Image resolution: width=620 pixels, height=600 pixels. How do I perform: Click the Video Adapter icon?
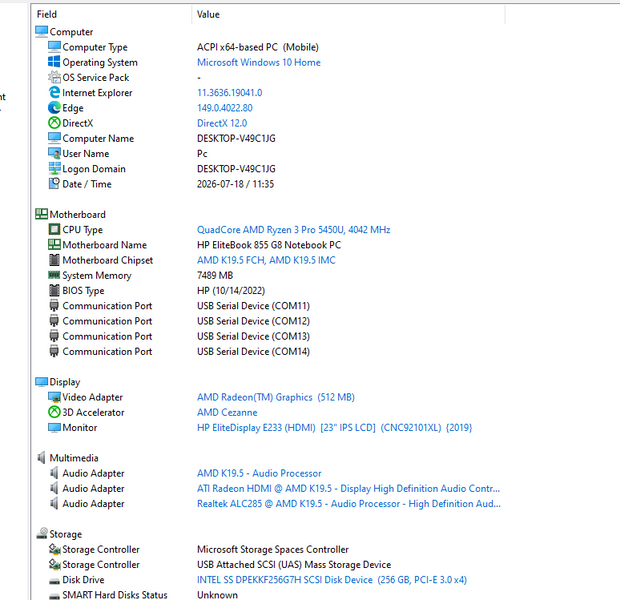pyautogui.click(x=54, y=397)
